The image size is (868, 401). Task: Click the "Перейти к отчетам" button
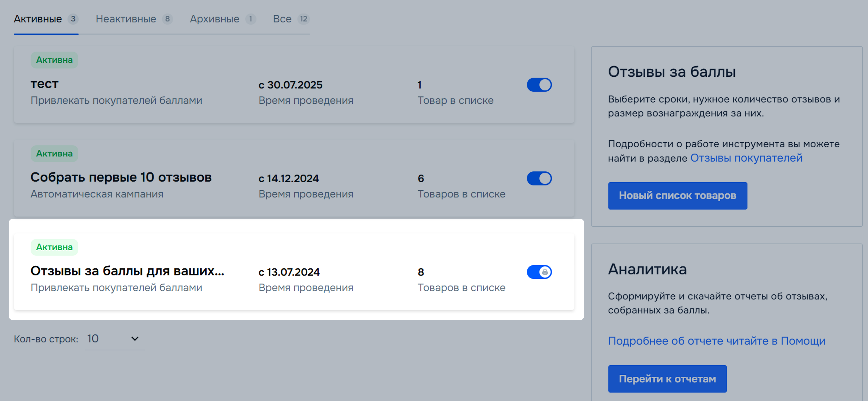[667, 379]
